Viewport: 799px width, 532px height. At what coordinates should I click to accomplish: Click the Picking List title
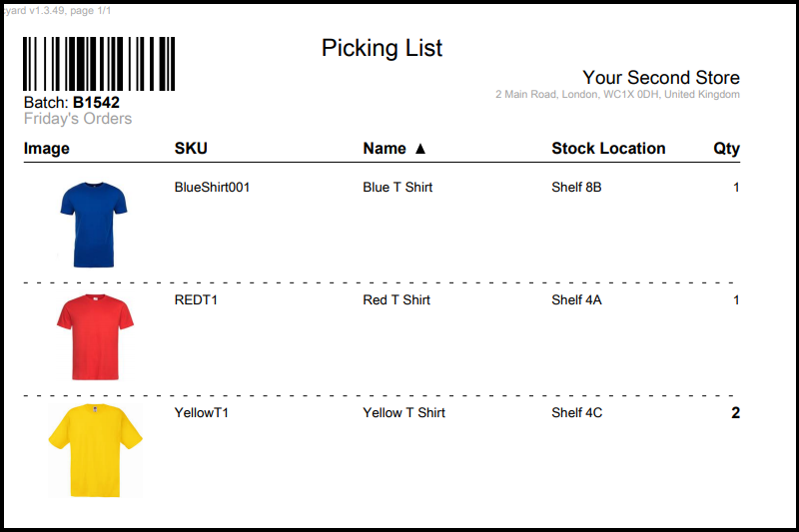[x=382, y=48]
